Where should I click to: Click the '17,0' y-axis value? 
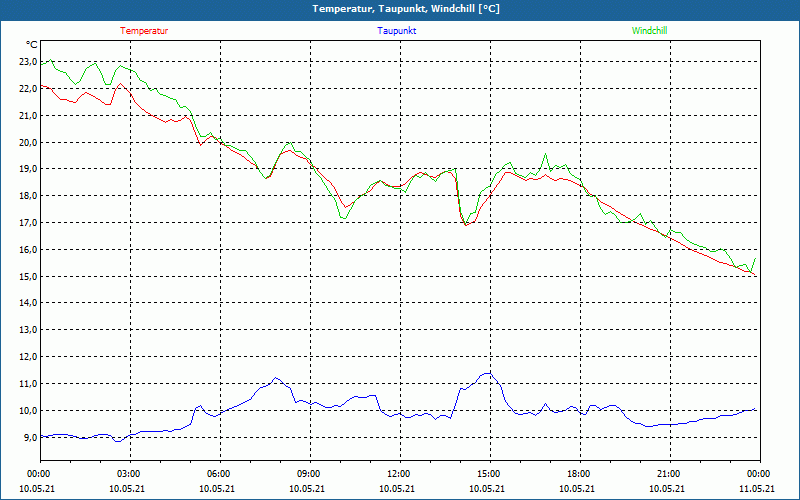tap(28, 223)
